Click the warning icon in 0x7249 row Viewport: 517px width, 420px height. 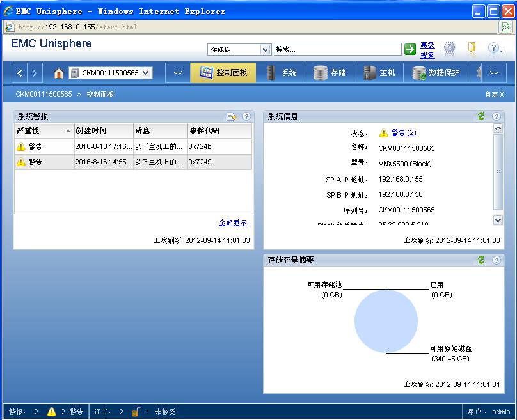[21, 162]
